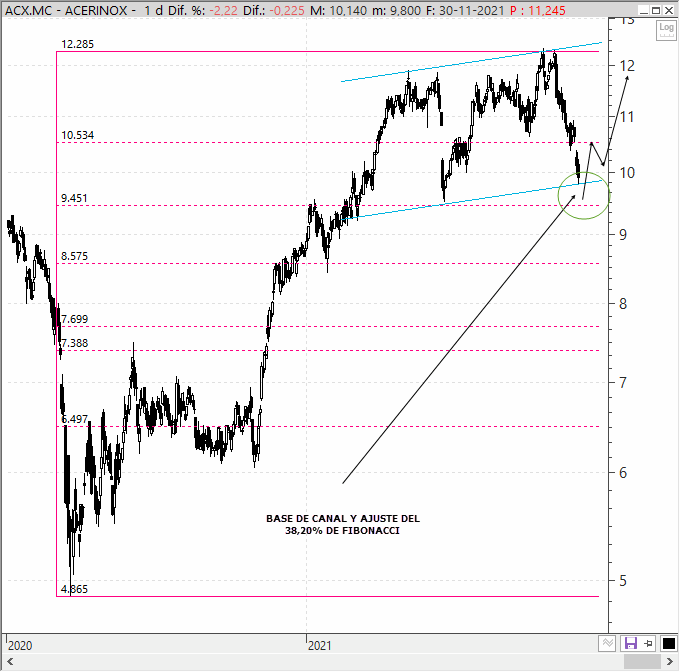Select the Fibonacci label 6.497
The height and width of the screenshot is (672, 680).
(x=74, y=419)
